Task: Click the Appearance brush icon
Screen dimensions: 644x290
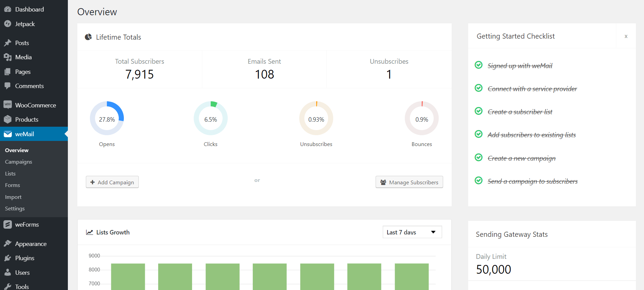Action: pyautogui.click(x=7, y=244)
